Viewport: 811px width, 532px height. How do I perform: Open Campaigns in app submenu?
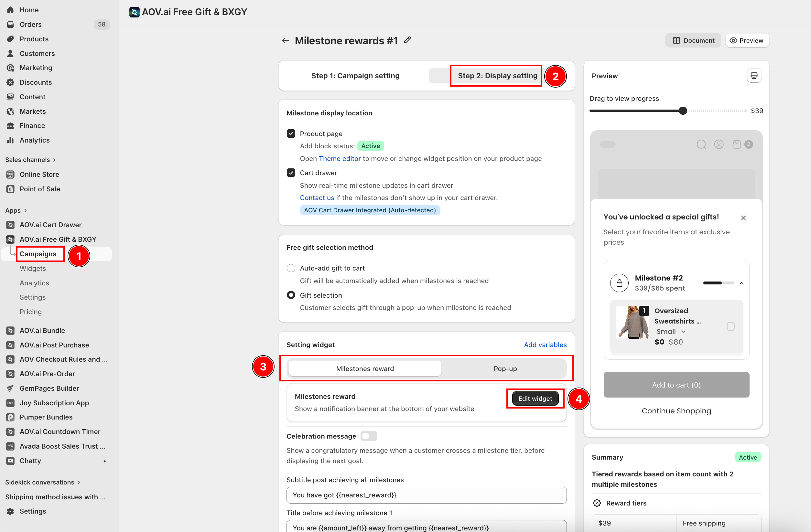point(38,254)
